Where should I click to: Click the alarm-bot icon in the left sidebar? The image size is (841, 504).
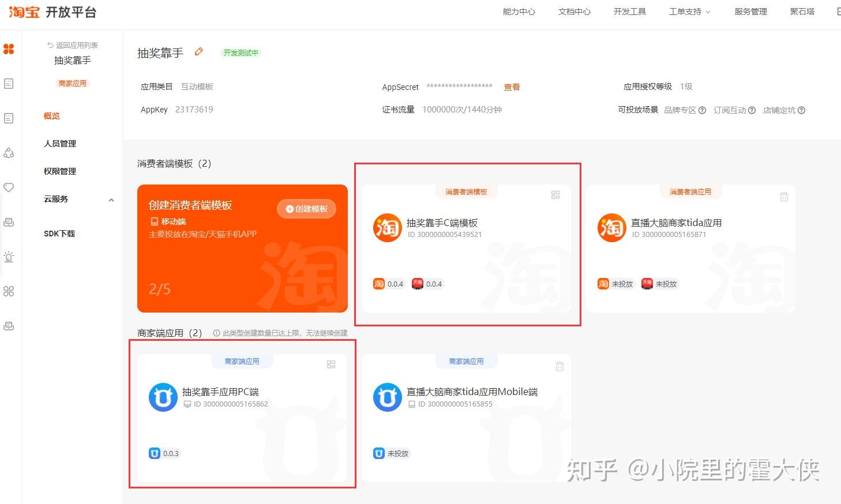click(9, 257)
